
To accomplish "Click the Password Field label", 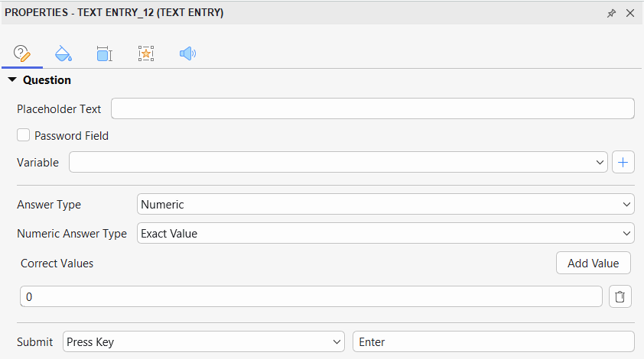I will (x=71, y=136).
